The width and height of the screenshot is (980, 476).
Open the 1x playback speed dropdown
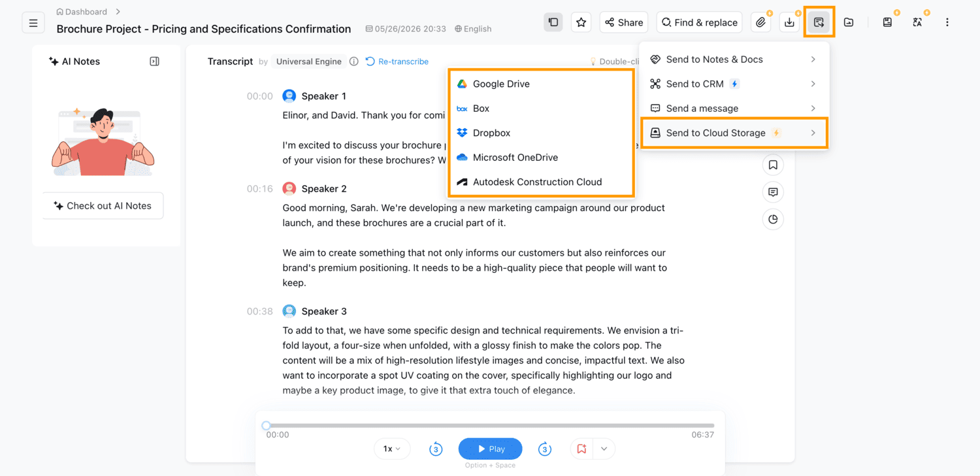click(392, 449)
